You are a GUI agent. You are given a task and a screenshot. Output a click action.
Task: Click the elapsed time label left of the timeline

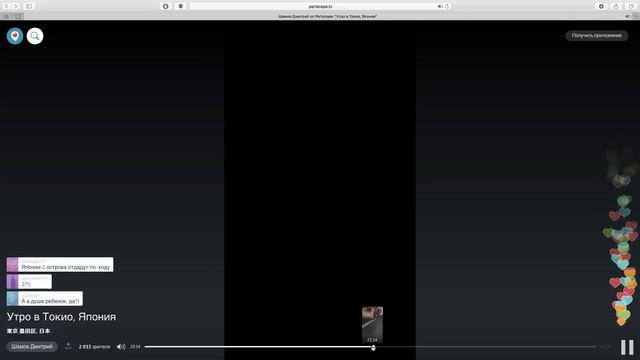[135, 347]
